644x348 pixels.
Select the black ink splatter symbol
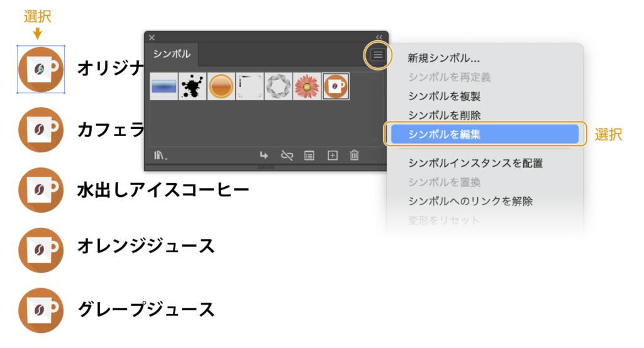click(x=192, y=86)
